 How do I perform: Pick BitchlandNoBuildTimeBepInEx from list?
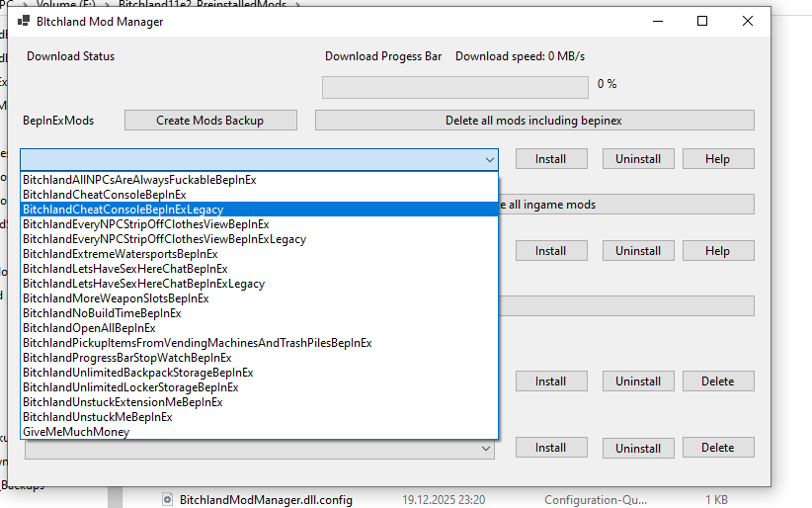(259, 313)
